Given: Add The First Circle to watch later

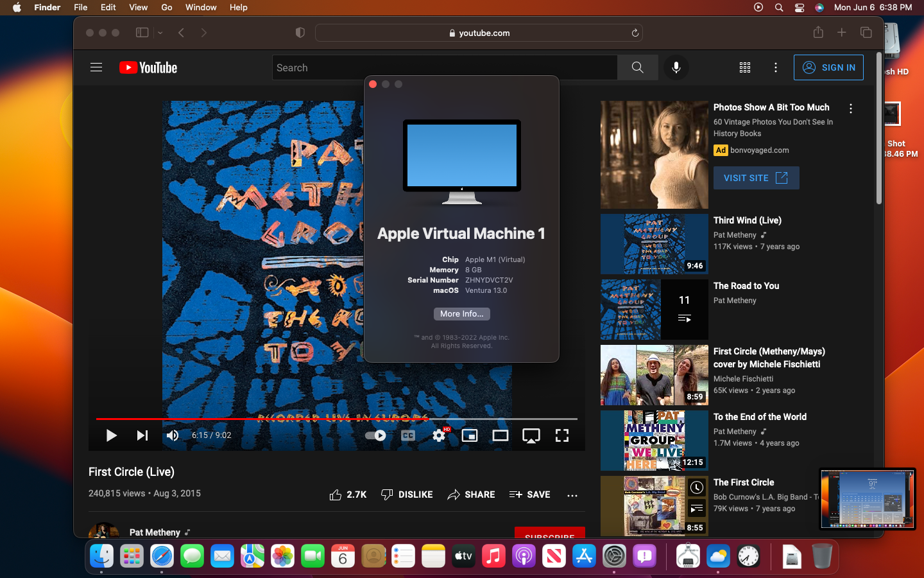Looking at the screenshot, I should [x=697, y=487].
